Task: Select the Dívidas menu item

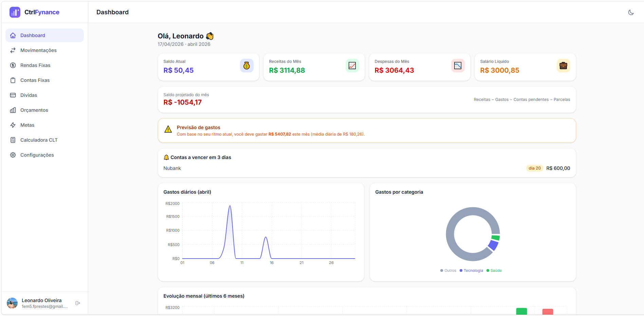Action: (29, 95)
